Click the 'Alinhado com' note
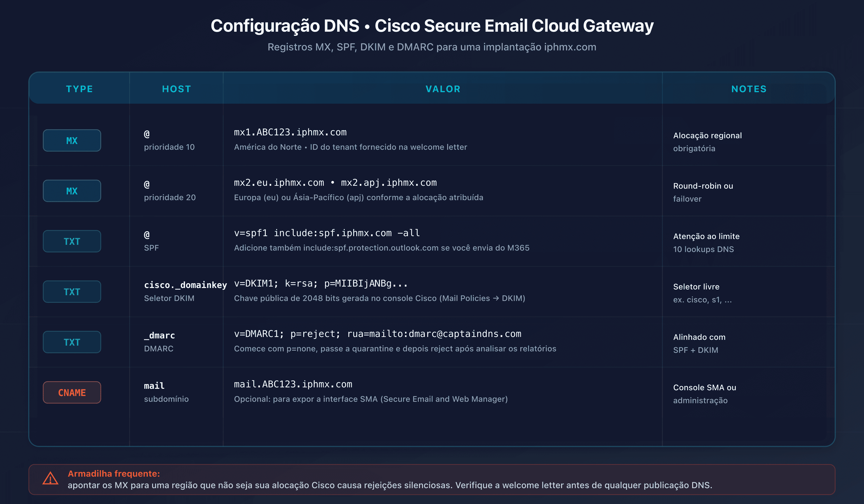Screen dimensions: 864x504 click(699, 337)
